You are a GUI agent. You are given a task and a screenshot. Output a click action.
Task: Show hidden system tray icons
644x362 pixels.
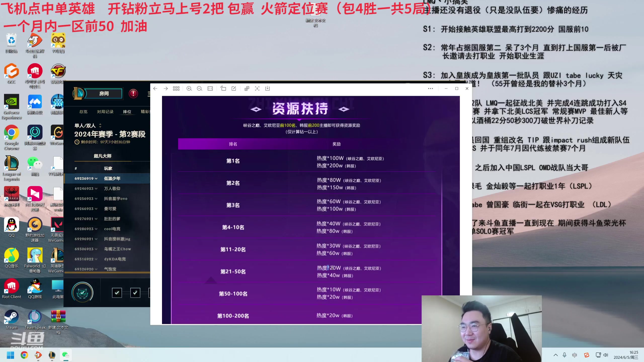[x=556, y=355]
